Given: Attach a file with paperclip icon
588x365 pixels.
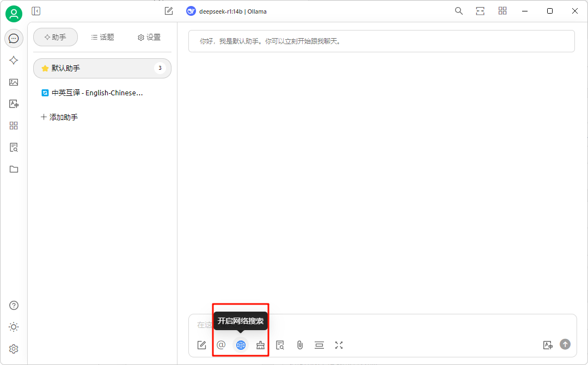Looking at the screenshot, I should 299,345.
